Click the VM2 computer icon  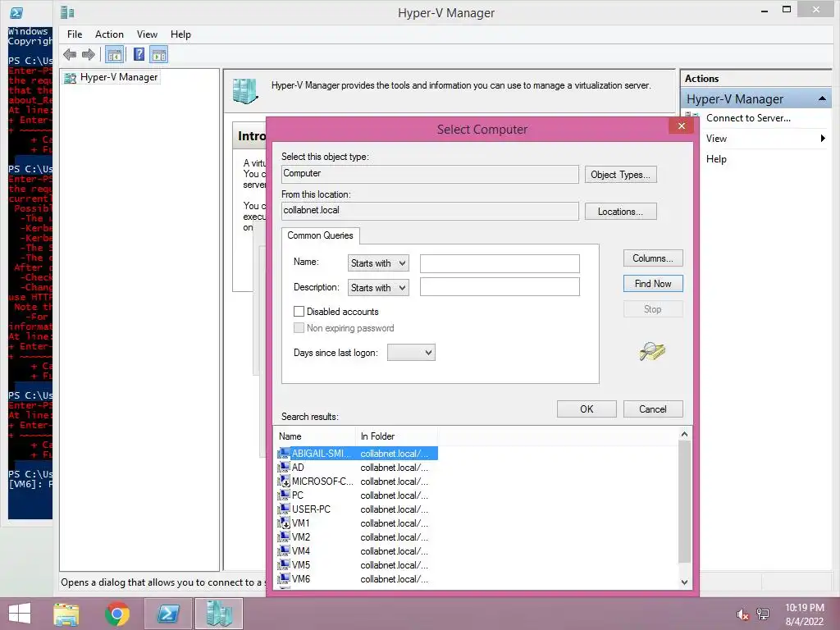coord(284,536)
